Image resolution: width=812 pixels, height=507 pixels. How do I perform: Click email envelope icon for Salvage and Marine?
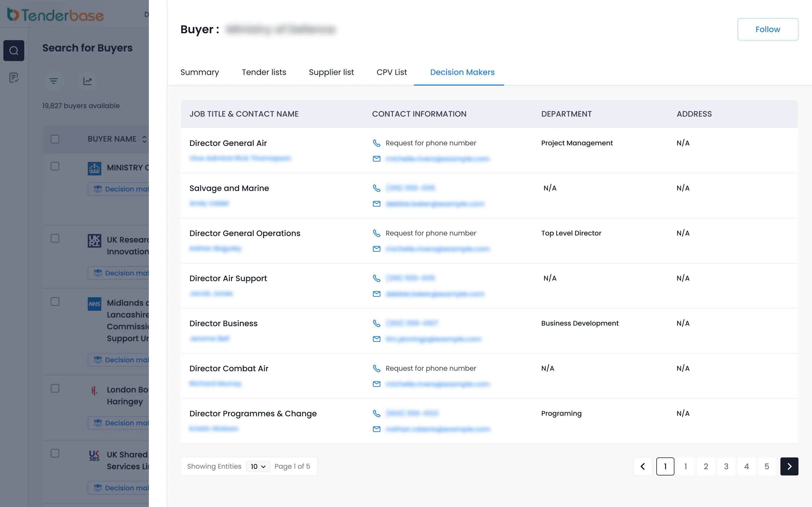tap(376, 204)
